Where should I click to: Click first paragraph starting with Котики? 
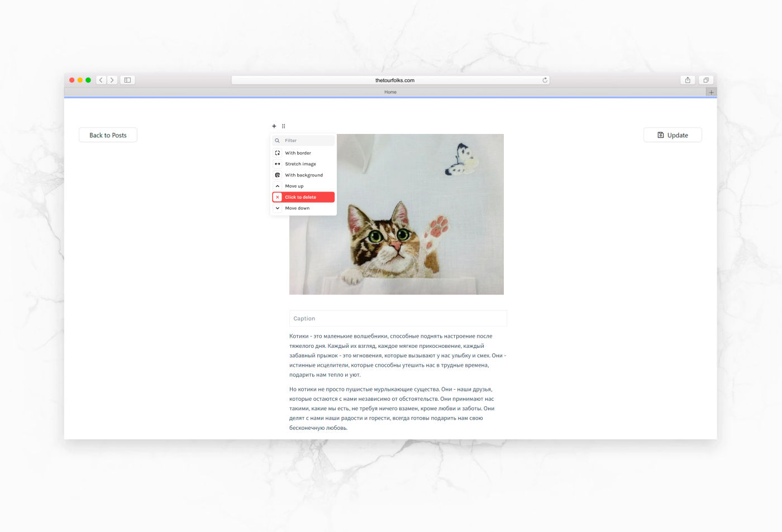tap(398, 355)
